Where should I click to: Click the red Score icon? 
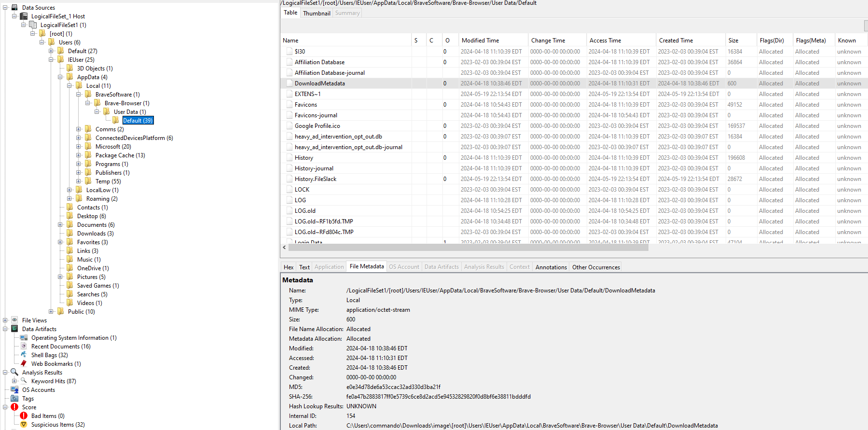14,407
